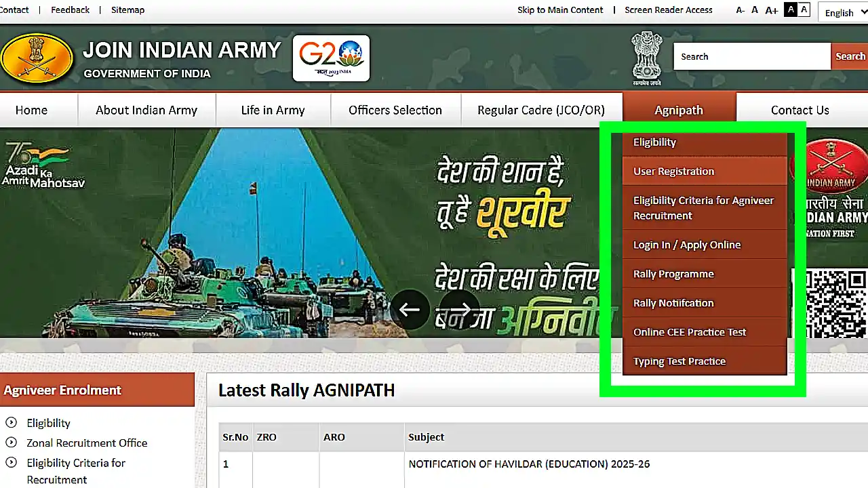Click Agniveer Enrolment sidebar header

pyautogui.click(x=97, y=390)
